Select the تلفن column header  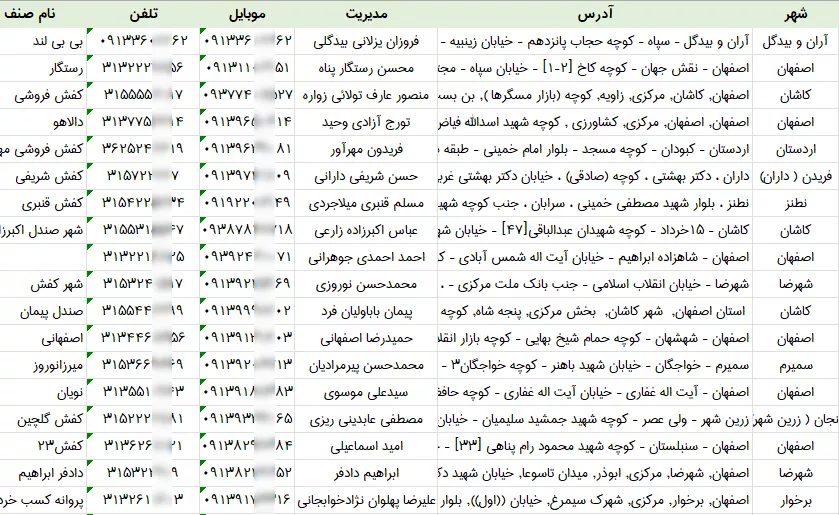[x=143, y=14]
